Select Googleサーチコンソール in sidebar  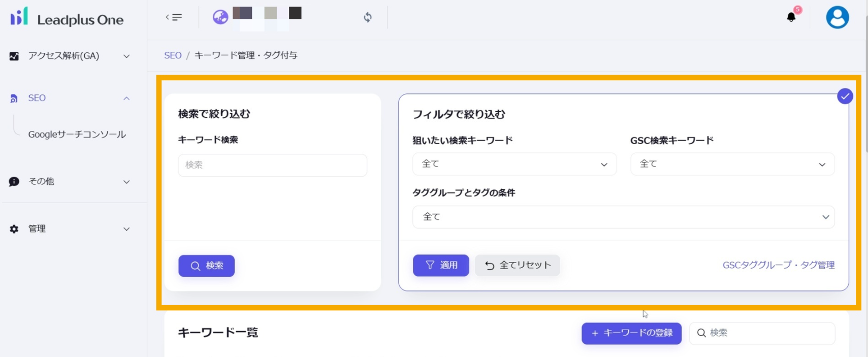(77, 135)
